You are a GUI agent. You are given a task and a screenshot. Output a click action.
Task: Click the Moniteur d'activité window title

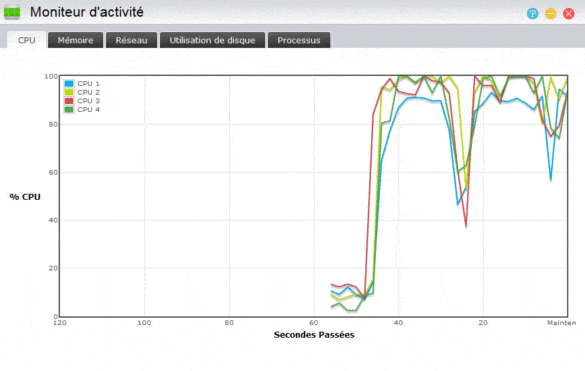87,12
